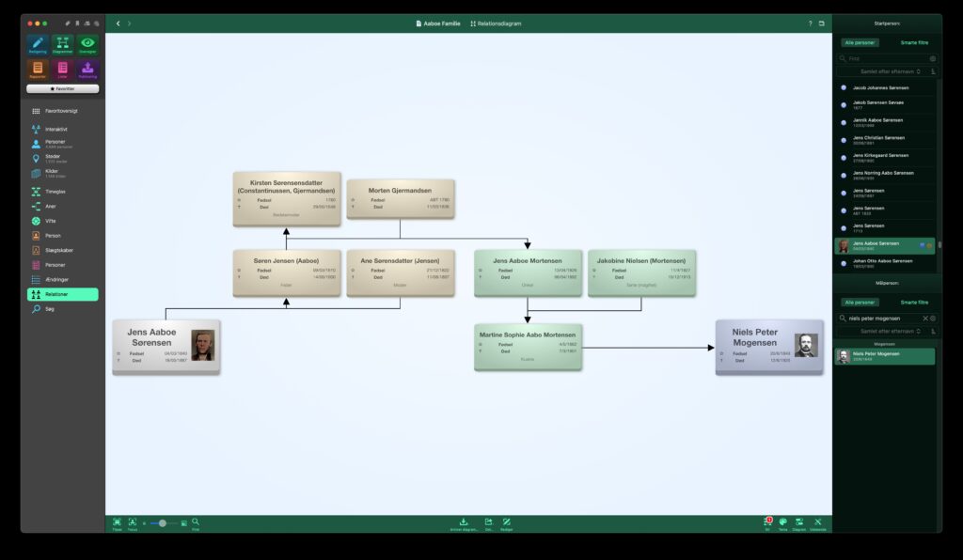Open the Tema settings via bottom toolbar icon
This screenshot has height=560, width=963.
[784, 521]
